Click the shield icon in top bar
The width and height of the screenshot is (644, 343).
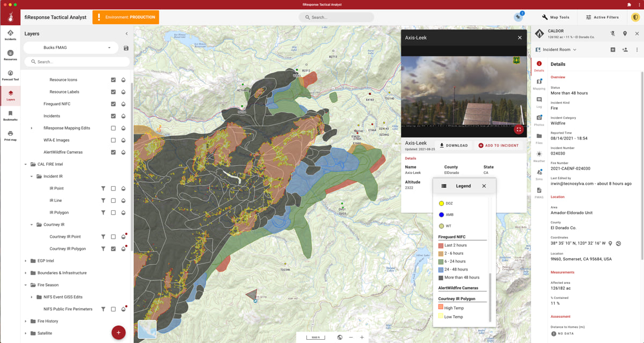coord(635,17)
